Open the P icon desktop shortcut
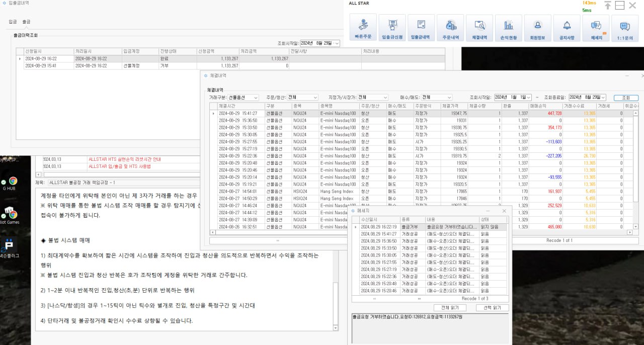Image resolution: width=644 pixels, height=345 pixels. [x=9, y=247]
